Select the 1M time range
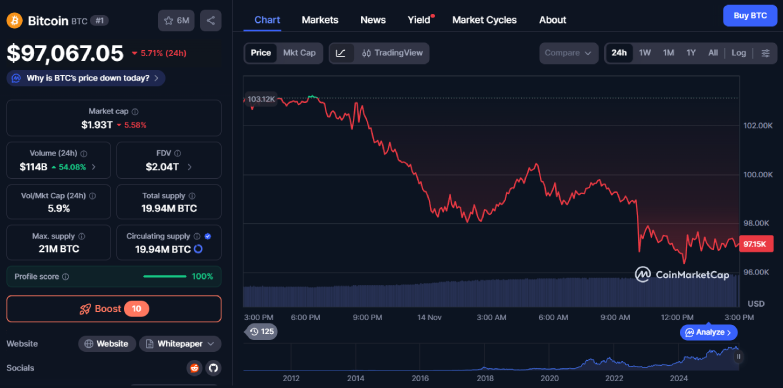 [669, 53]
